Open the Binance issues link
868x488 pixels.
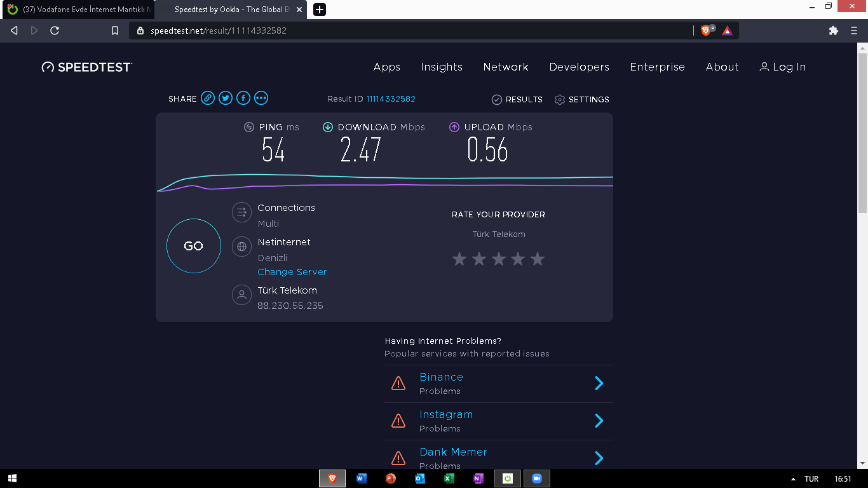coord(441,377)
